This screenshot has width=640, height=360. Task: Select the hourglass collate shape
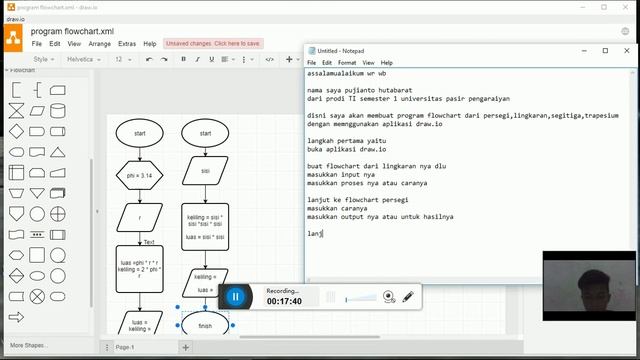click(x=16, y=111)
